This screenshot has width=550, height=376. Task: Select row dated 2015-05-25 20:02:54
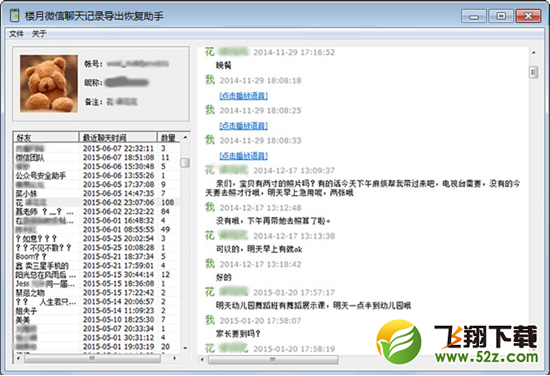click(97, 239)
